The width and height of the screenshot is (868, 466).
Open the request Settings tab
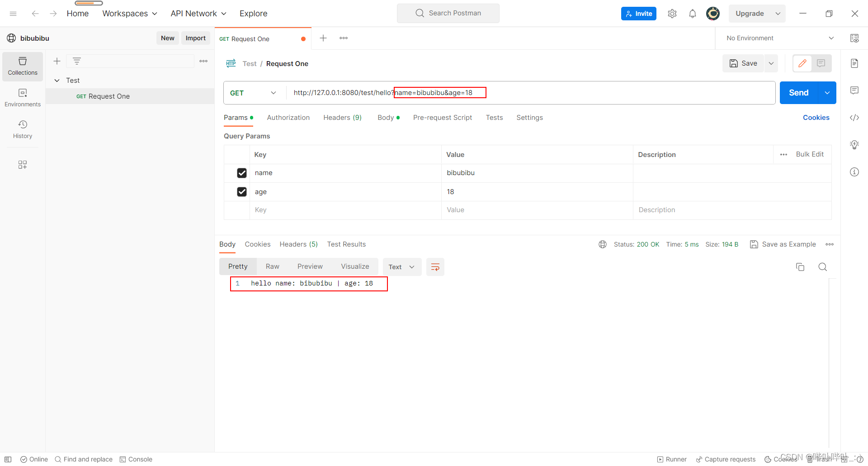[x=530, y=118]
